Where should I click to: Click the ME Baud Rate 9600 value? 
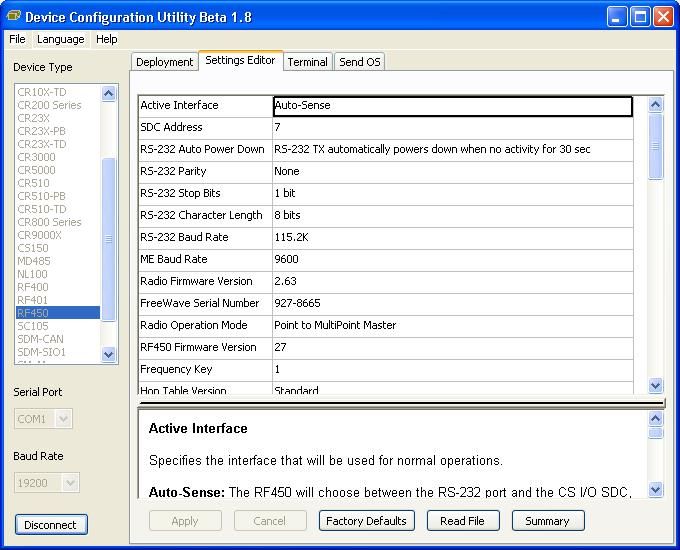(x=452, y=260)
